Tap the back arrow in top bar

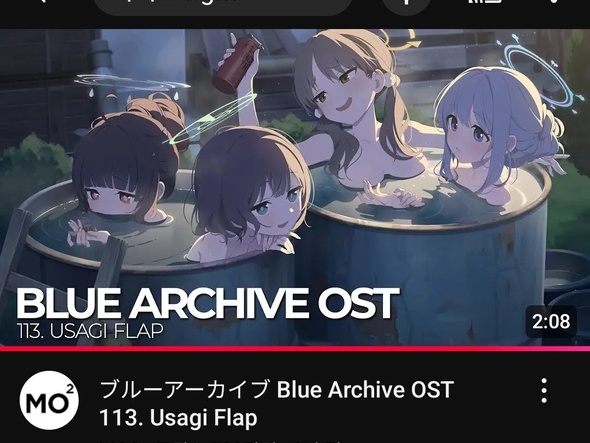pos(42,1)
